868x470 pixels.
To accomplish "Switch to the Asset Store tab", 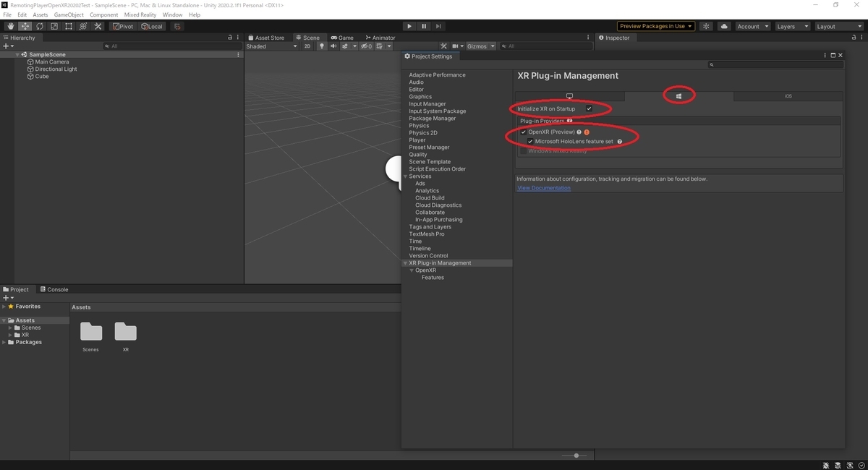I will pos(266,38).
